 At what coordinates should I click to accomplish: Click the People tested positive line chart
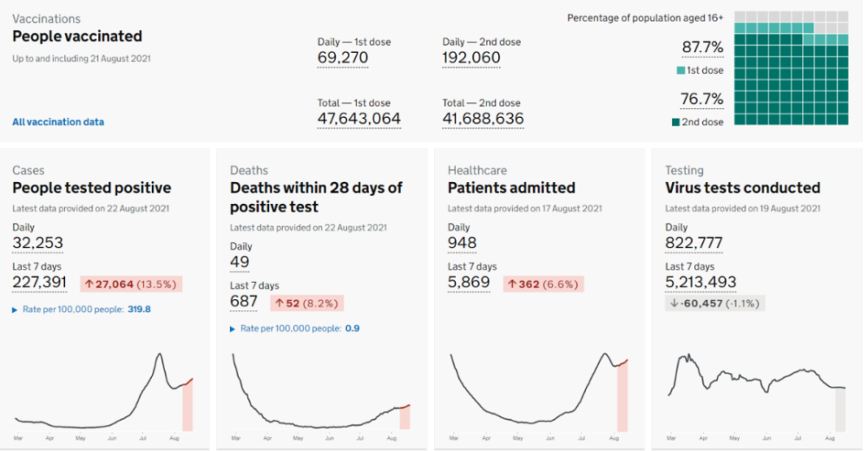click(x=104, y=392)
